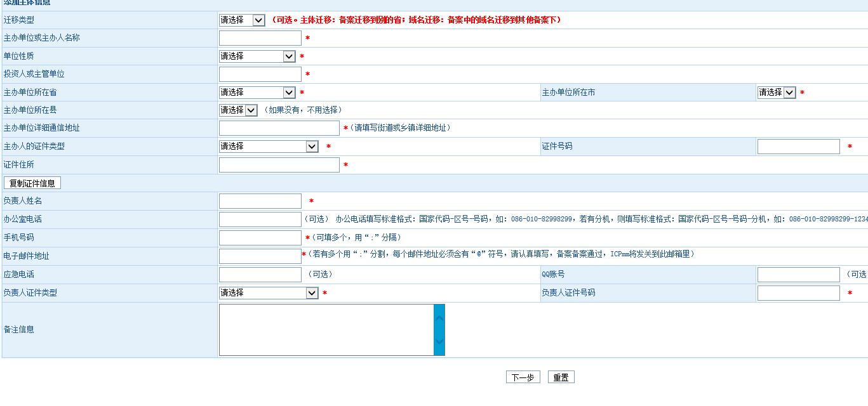The width and height of the screenshot is (868, 406).
Task: Focus the 办公室电话 input field
Action: pyautogui.click(x=260, y=219)
